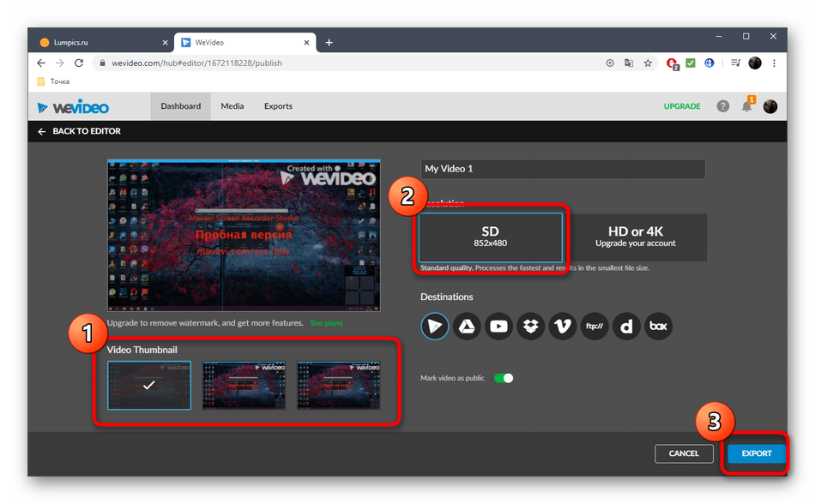Toggle Mark video as public switch
Image resolution: width=815 pixels, height=504 pixels.
(503, 378)
